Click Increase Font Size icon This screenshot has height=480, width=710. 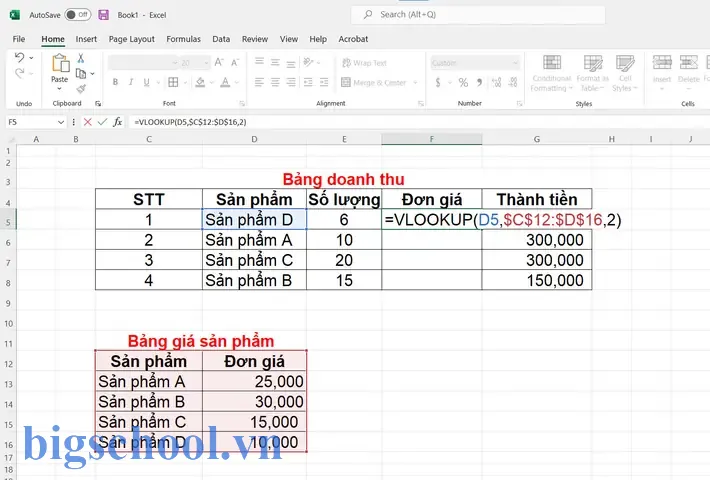219,62
